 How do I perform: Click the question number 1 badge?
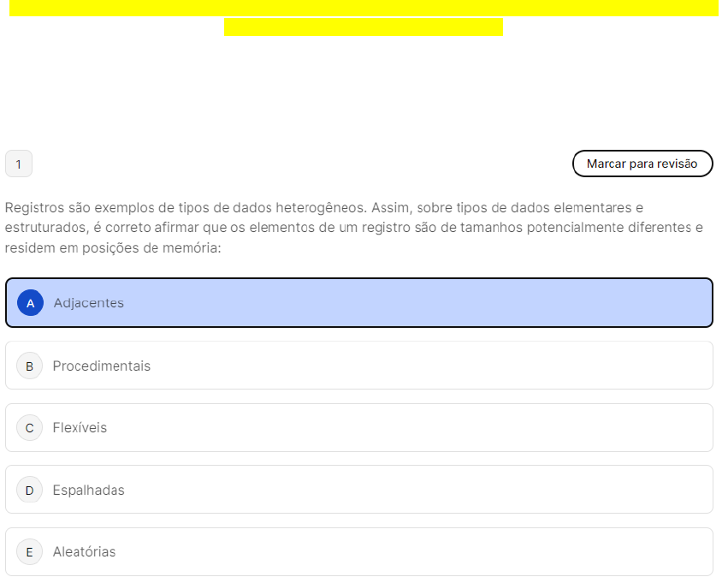pyautogui.click(x=19, y=164)
